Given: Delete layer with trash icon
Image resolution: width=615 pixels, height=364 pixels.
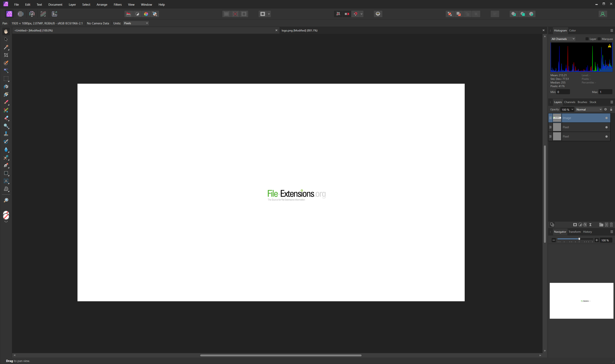Looking at the screenshot, I should (611, 225).
